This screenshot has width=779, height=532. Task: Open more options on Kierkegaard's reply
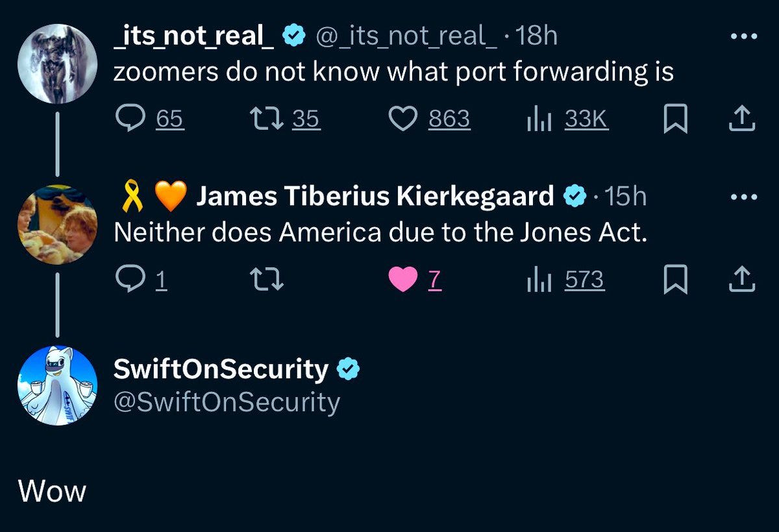click(x=743, y=197)
